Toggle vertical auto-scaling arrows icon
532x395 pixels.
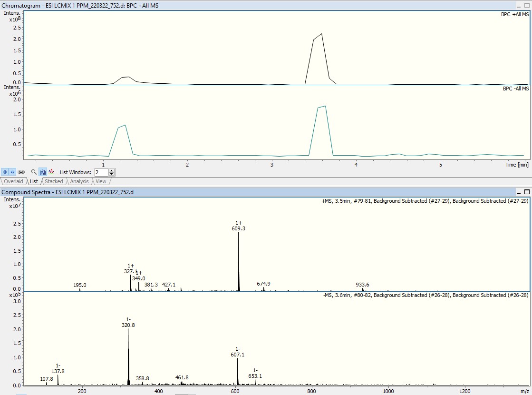(x=5, y=172)
